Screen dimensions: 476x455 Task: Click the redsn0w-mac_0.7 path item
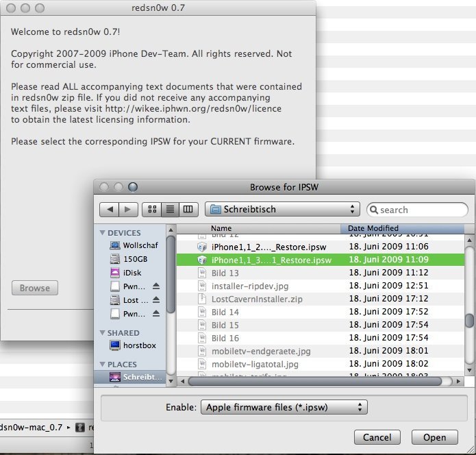tap(32, 428)
